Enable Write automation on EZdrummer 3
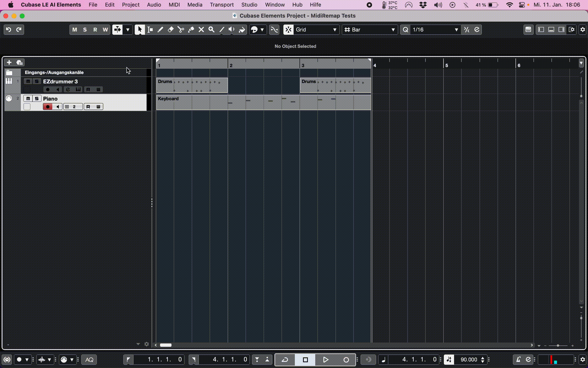The width and height of the screenshot is (588, 368). tap(98, 89)
